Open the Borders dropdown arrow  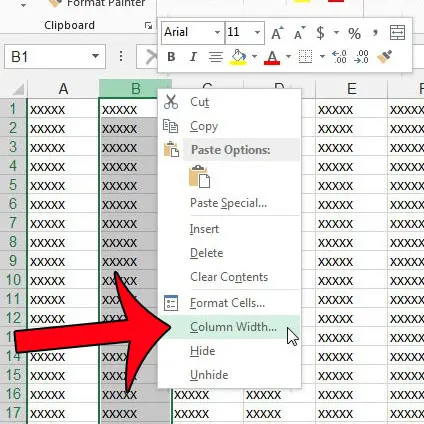click(x=322, y=57)
